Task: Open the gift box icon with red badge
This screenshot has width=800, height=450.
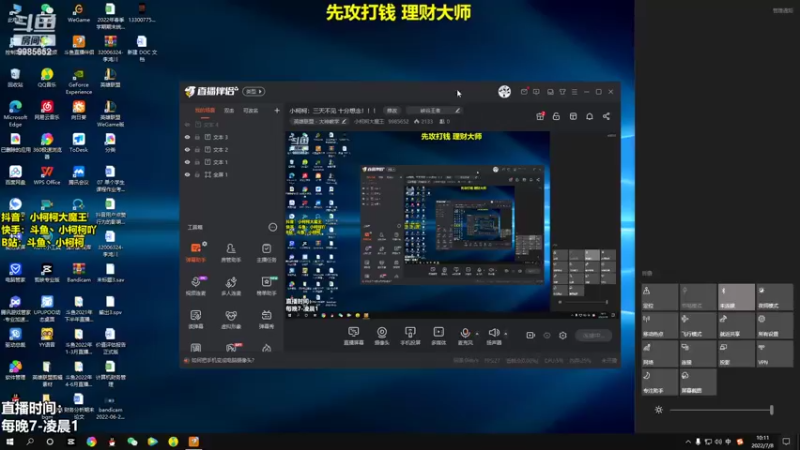Action: pos(540,116)
